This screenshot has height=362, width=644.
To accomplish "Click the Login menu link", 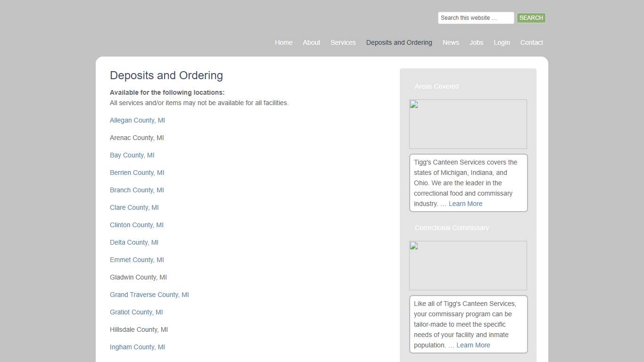I will click(502, 42).
